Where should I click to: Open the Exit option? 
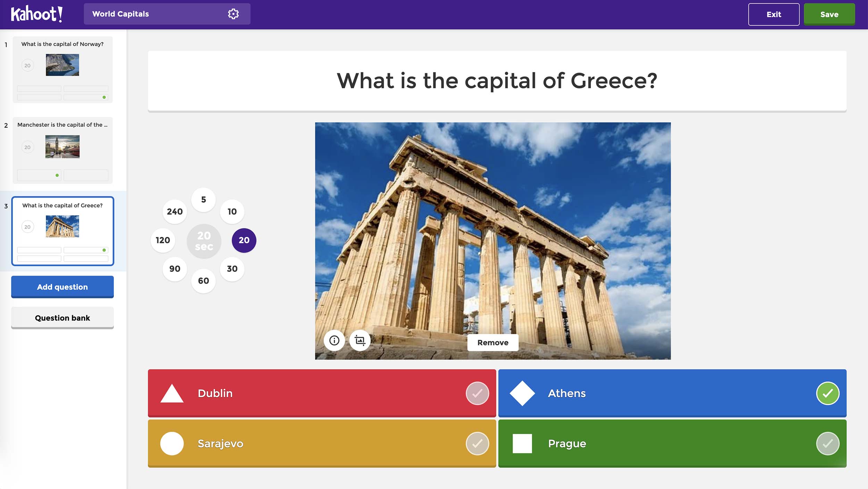(774, 14)
